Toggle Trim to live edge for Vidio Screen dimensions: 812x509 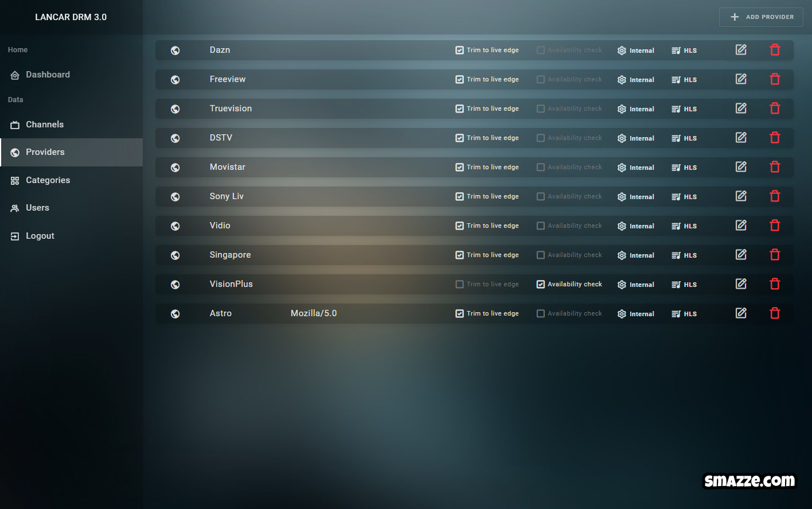click(459, 226)
